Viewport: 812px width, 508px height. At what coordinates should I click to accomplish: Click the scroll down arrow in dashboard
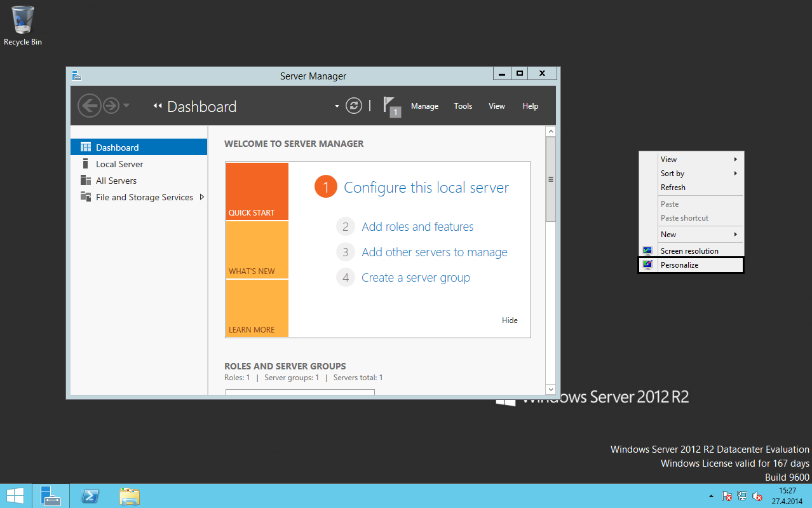[550, 389]
